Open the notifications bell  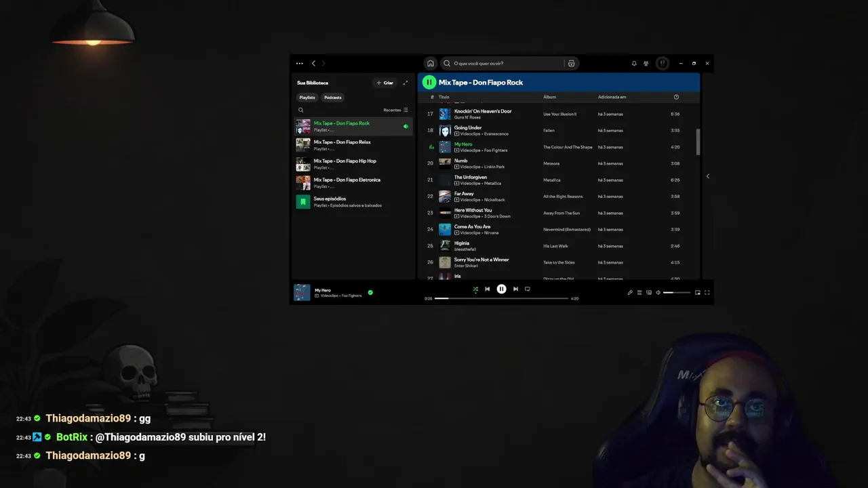[x=634, y=63]
